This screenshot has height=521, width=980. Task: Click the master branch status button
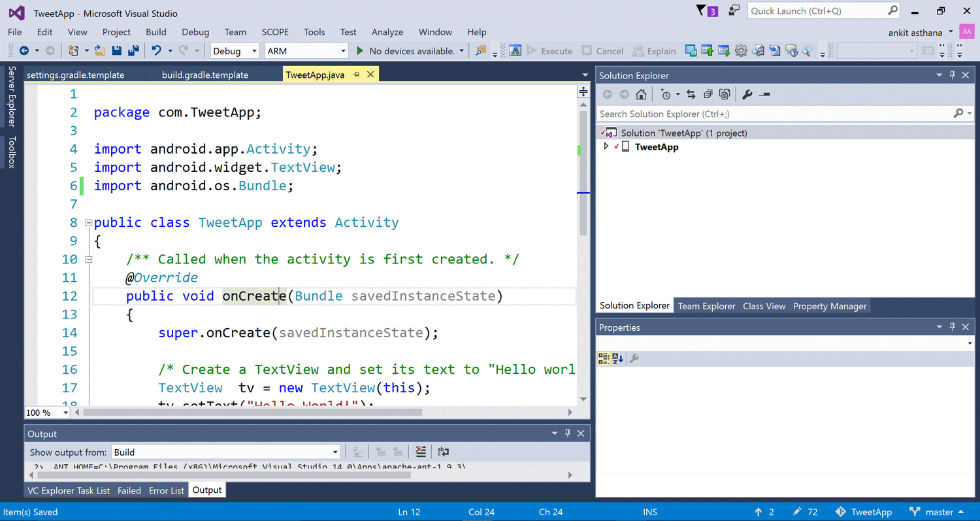pyautogui.click(x=939, y=512)
